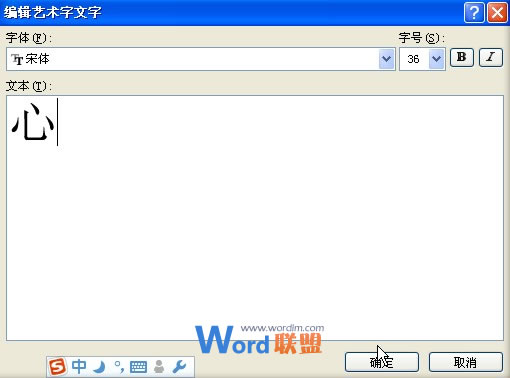Toggle half-moon full/half width icon

(x=100, y=367)
